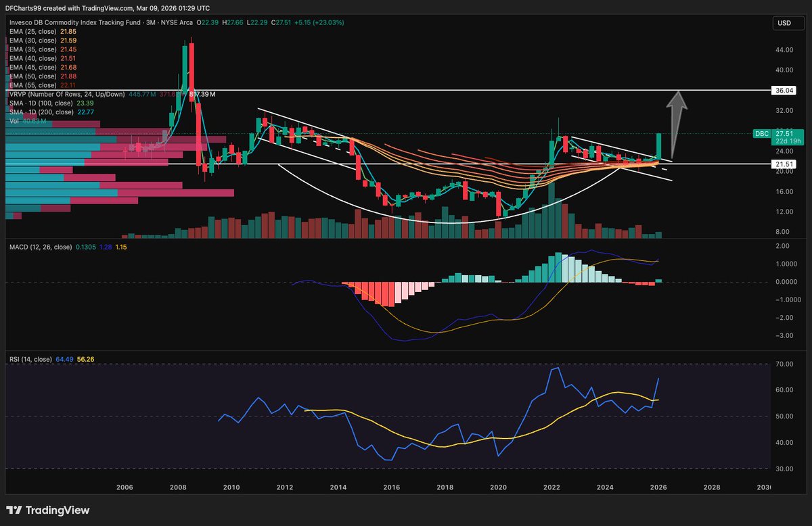Click the 2006 label on the time axis
Viewport: 812px width, 526px height.
click(125, 487)
